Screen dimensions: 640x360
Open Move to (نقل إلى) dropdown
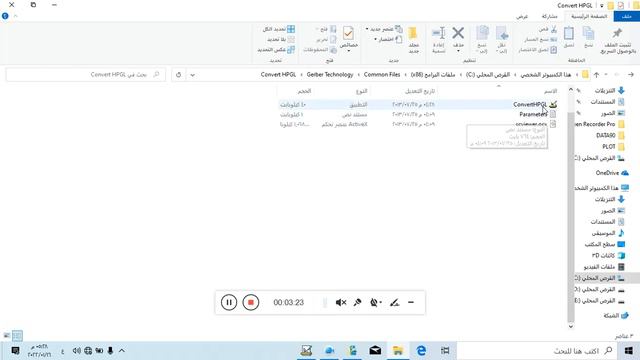point(502,40)
